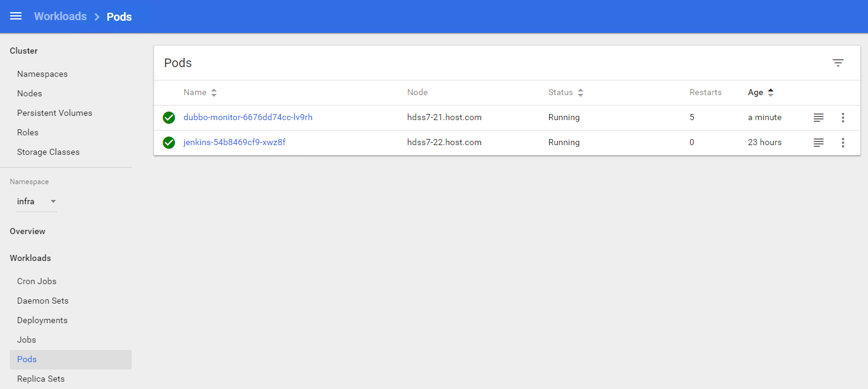Select Daemon Sets from Workloads
Screen dimensions: 868x389
click(x=43, y=301)
